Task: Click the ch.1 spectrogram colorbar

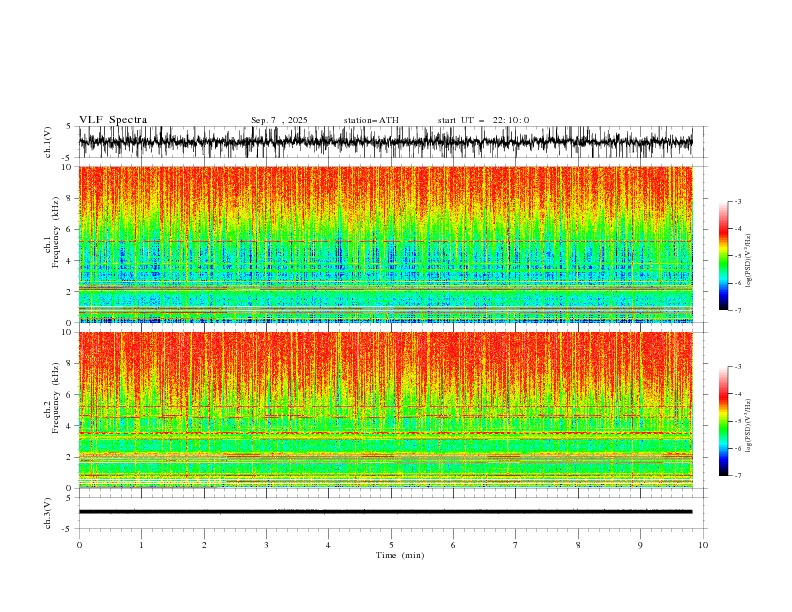Action: click(723, 256)
